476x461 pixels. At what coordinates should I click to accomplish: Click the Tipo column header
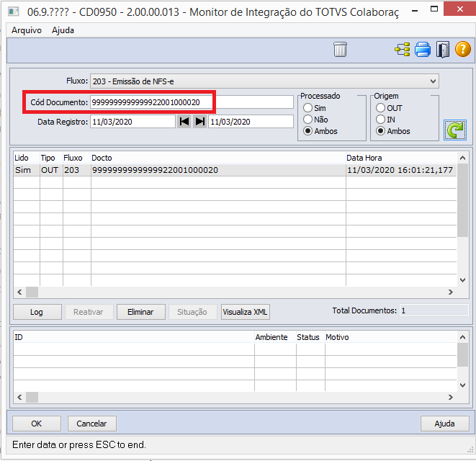[x=51, y=158]
